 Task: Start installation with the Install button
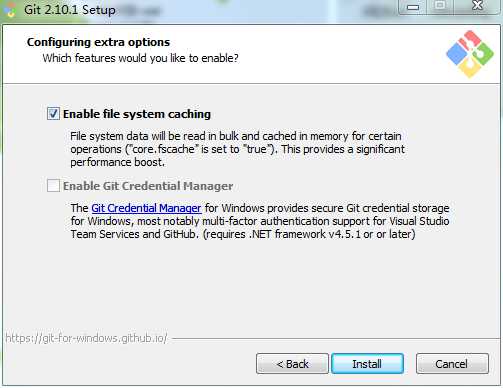[x=367, y=364]
